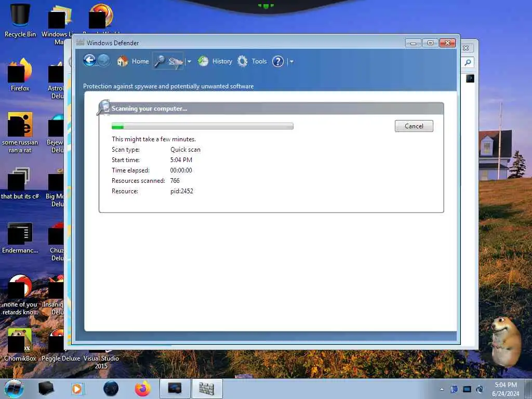Click the search magnifier in background window

(468, 62)
